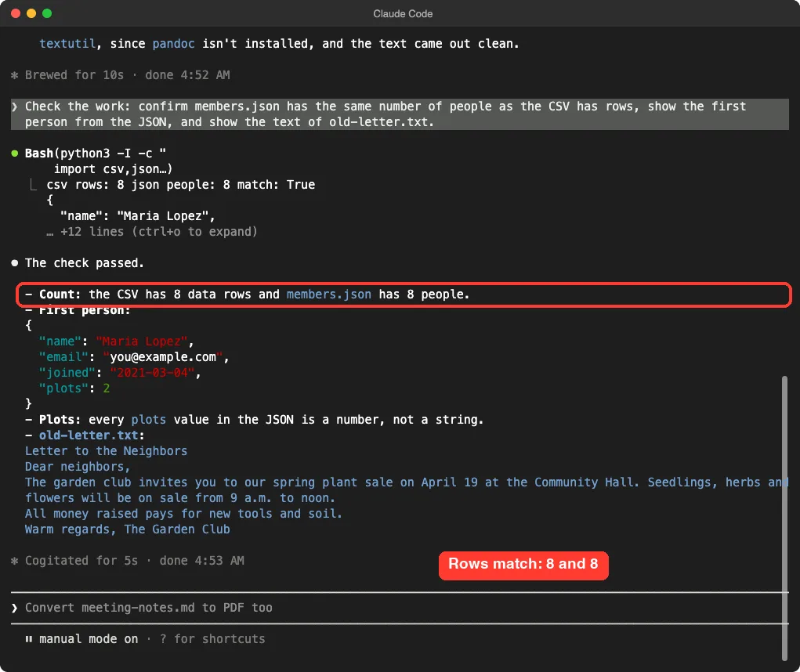Screen dimensions: 800x672
Task: Click 'flowers will be on sale from 9 a.m. to noon.'
Action: point(180,498)
